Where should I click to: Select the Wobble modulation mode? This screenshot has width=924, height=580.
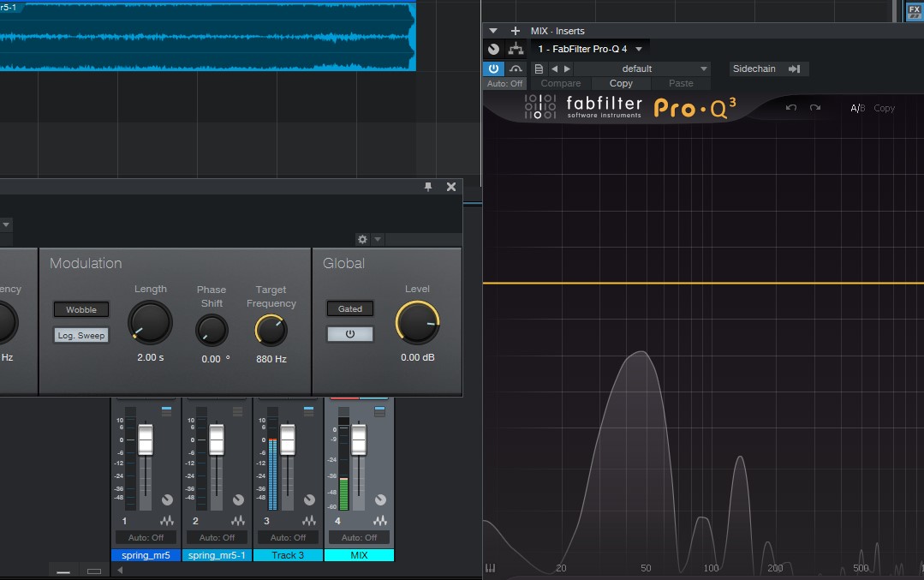coord(81,309)
